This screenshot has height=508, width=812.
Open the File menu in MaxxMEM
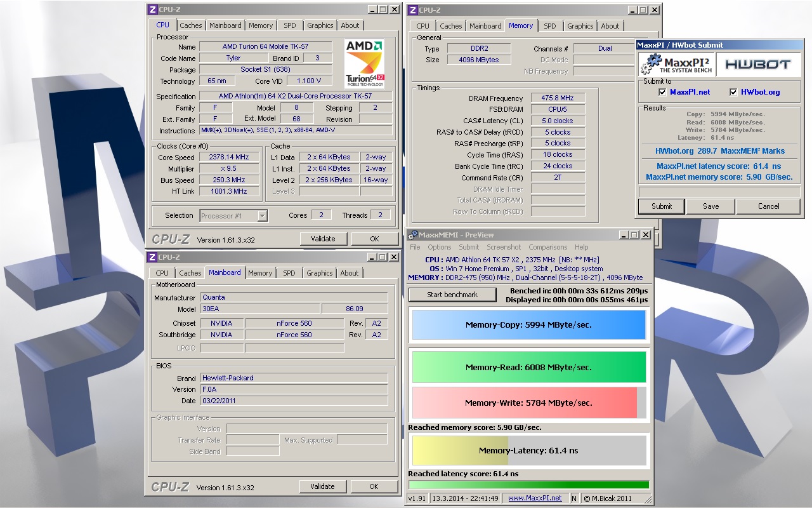click(415, 247)
